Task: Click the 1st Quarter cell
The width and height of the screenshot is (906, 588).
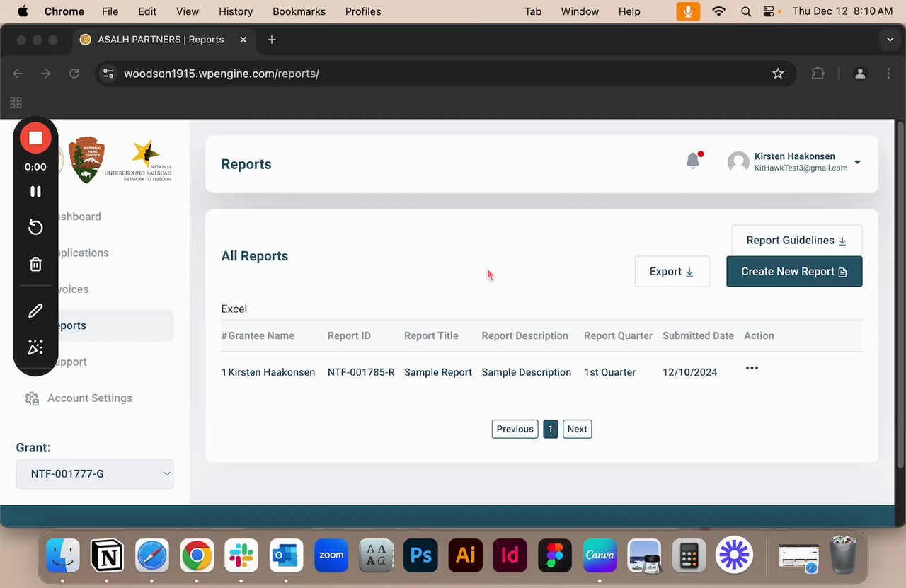Action: [x=609, y=372]
